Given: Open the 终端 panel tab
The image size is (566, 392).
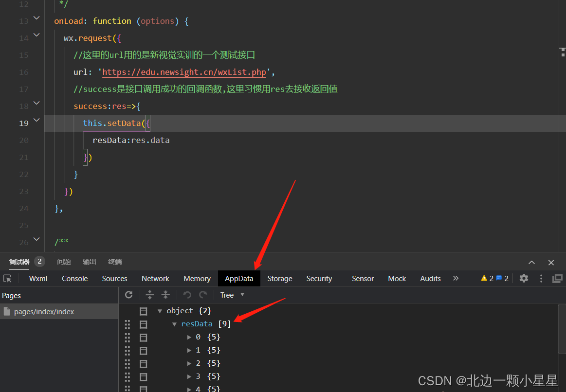Looking at the screenshot, I should coord(115,262).
